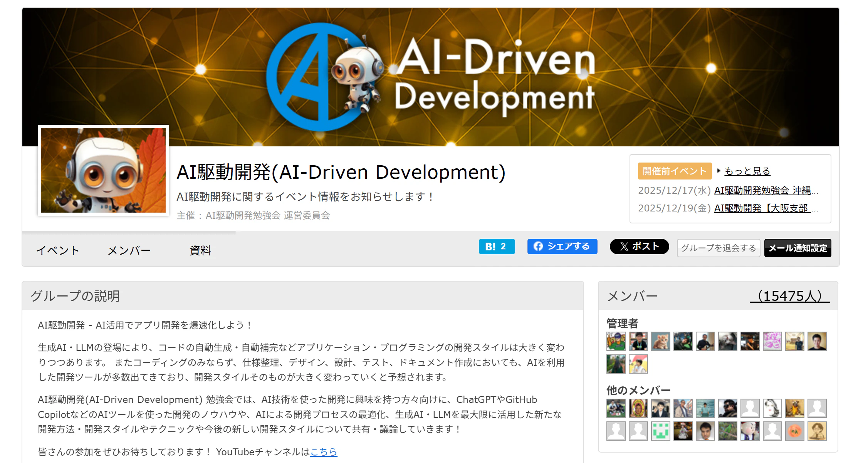This screenshot has height=463, width=868.
Task: Open the イベント tab
Action: 58,250
